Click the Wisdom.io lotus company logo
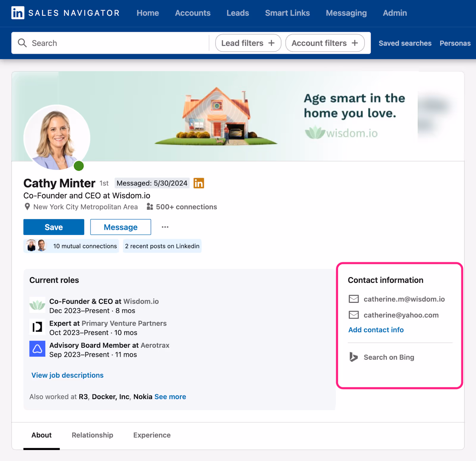 click(x=37, y=305)
